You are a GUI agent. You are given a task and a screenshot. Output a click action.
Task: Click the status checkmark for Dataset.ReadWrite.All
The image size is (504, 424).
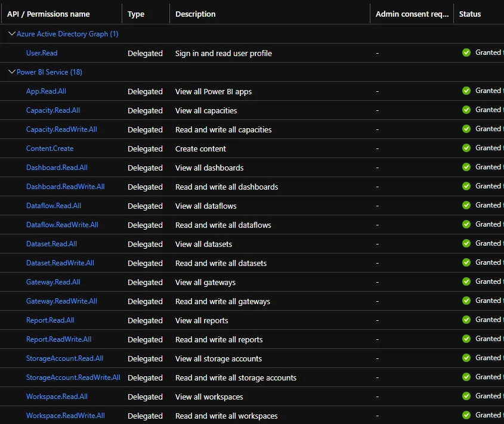tap(466, 262)
